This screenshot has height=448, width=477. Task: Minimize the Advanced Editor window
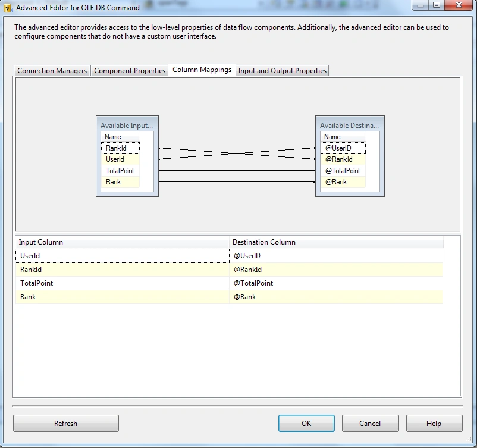click(420, 5)
